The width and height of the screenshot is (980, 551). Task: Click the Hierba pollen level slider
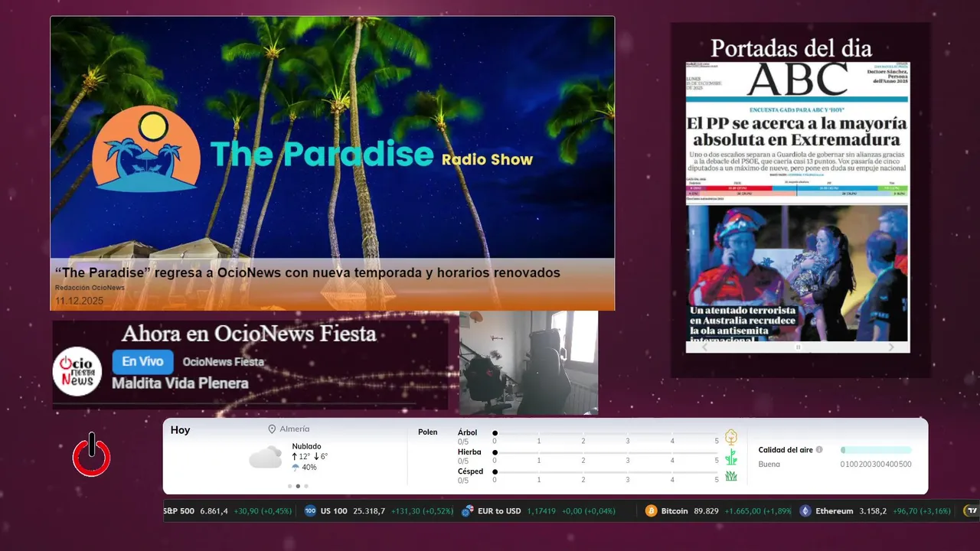[606, 453]
